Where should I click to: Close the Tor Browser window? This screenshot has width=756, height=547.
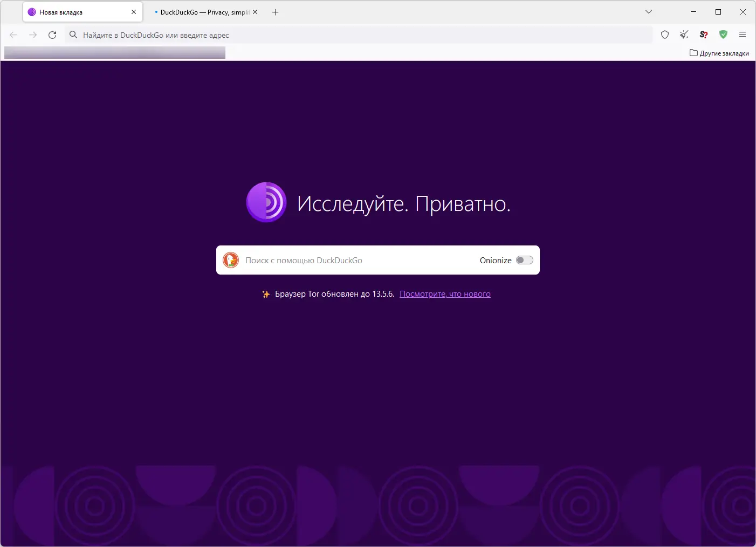click(743, 12)
